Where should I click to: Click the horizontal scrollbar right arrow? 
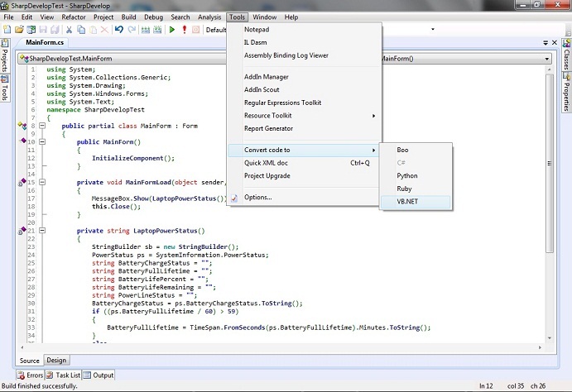coord(540,348)
